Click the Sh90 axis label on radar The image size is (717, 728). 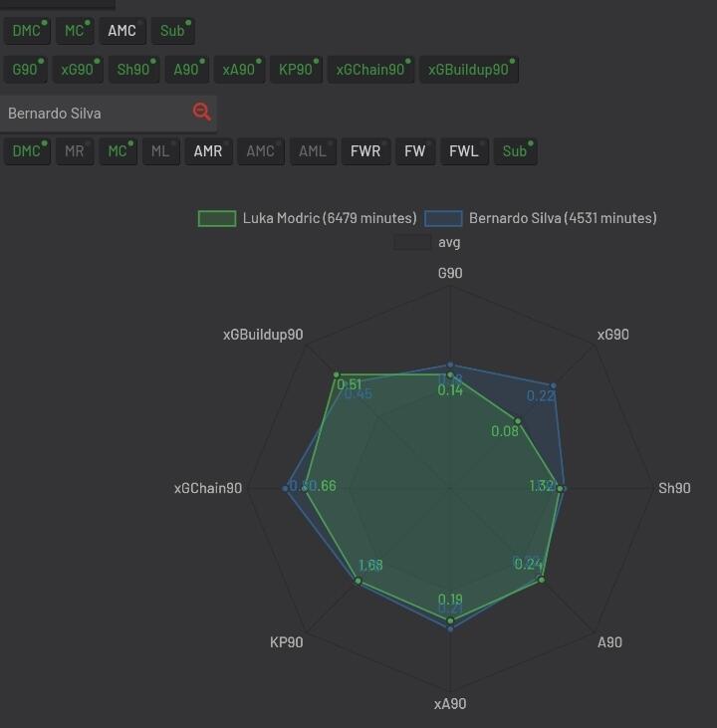coord(674,488)
